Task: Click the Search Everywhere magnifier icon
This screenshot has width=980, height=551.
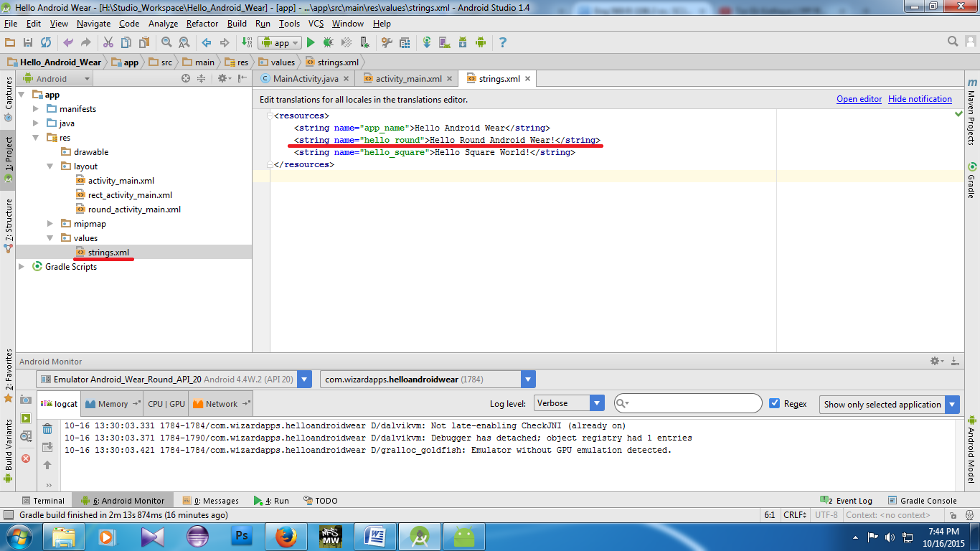Action: tap(953, 42)
